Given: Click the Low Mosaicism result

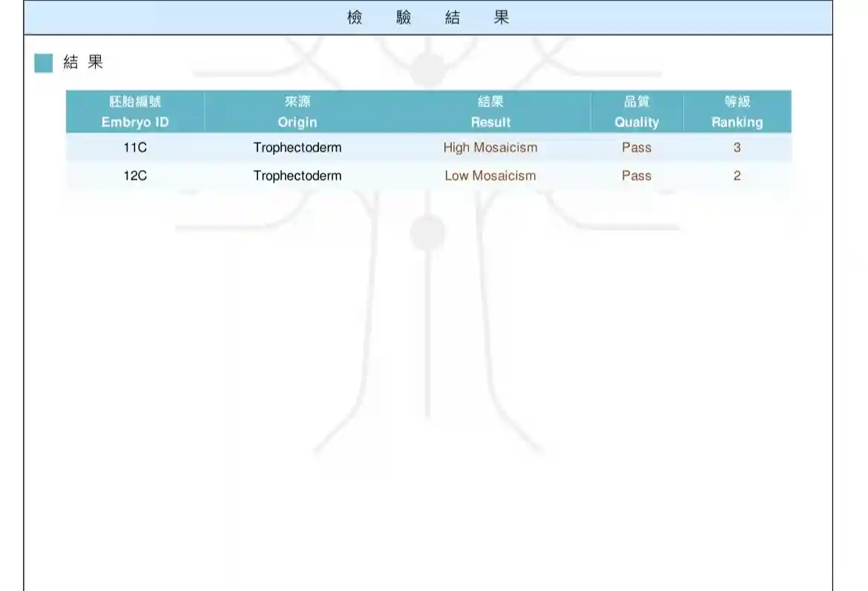Looking at the screenshot, I should (490, 176).
